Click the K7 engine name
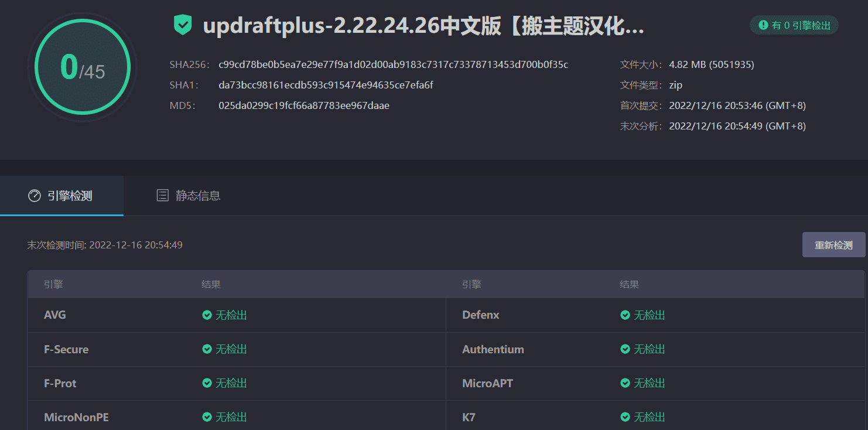The width and height of the screenshot is (868, 430). (469, 417)
